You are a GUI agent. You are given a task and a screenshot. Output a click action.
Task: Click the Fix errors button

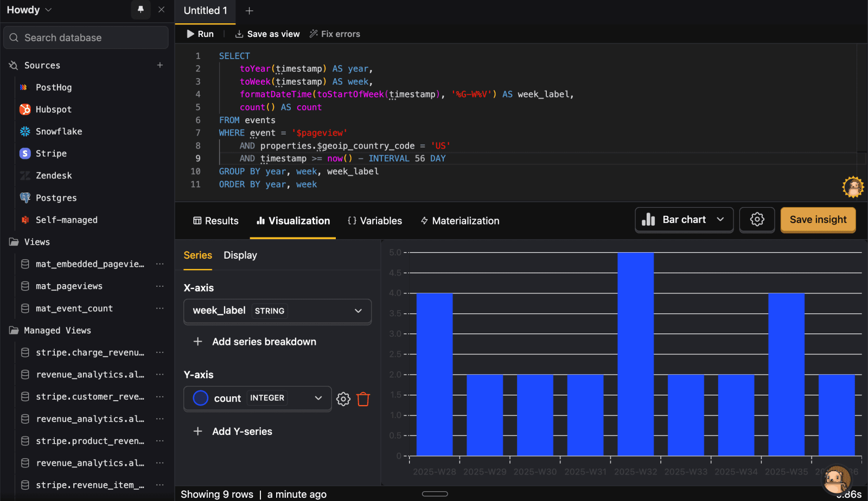[x=335, y=34]
